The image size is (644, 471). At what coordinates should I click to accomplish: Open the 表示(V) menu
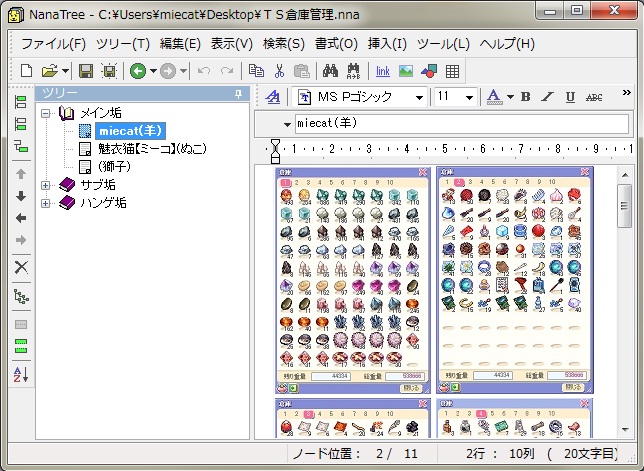(x=232, y=44)
